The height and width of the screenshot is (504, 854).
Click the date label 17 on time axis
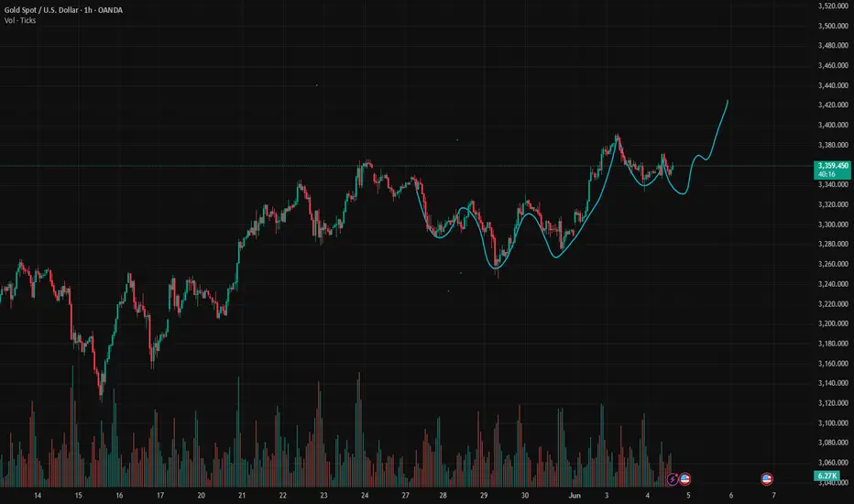[160, 495]
